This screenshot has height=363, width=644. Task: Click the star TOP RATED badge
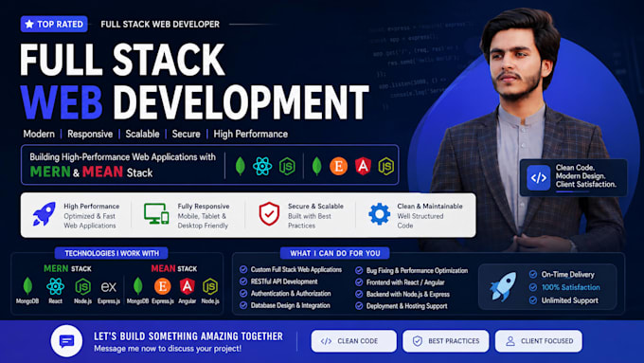pos(54,25)
